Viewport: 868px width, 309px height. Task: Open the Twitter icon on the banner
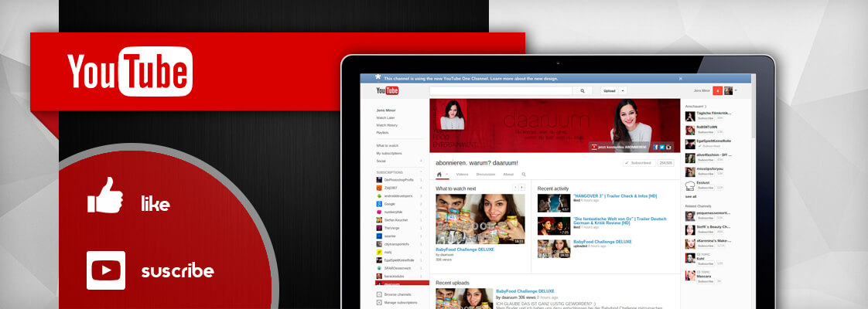(662, 147)
